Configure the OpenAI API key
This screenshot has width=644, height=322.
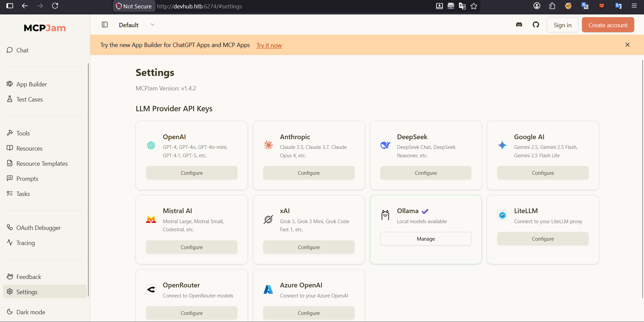coord(192,173)
